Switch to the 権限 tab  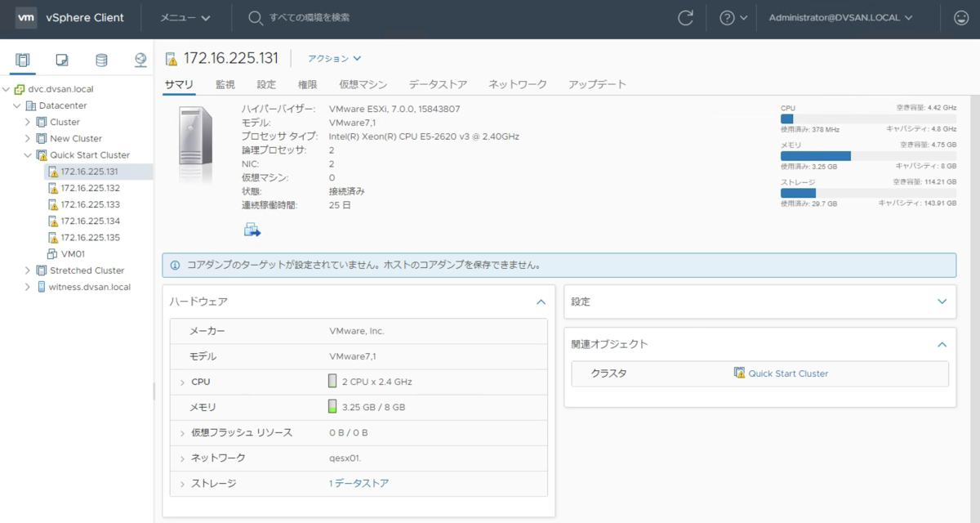coord(307,84)
